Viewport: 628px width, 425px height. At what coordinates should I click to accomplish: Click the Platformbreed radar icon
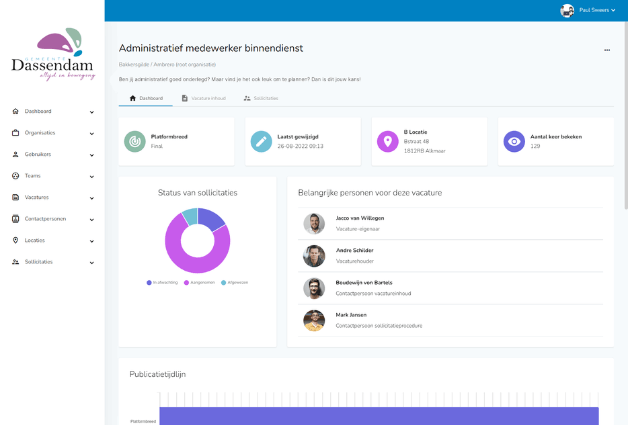135,142
